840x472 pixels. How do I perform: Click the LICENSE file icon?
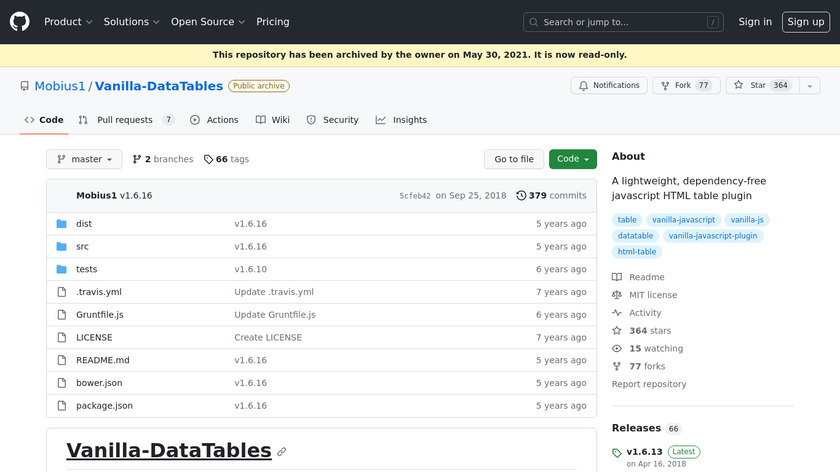pyautogui.click(x=62, y=338)
